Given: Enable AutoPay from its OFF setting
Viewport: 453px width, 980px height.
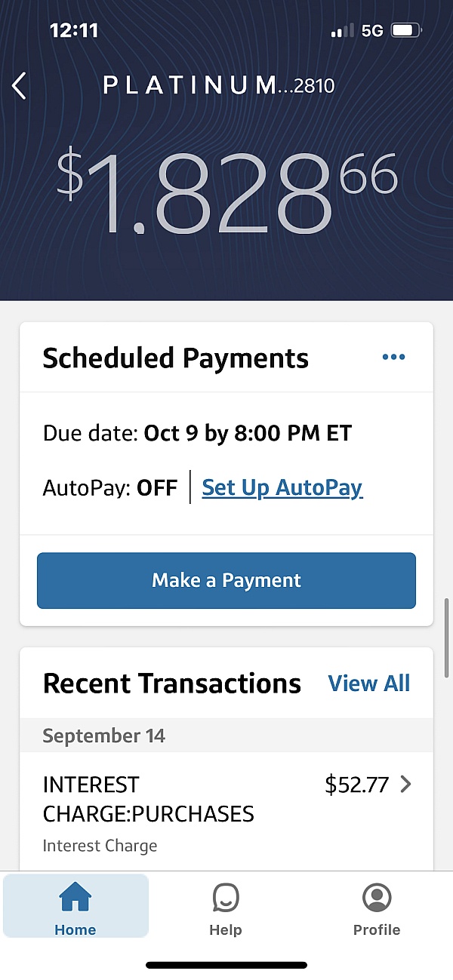Looking at the screenshot, I should (282, 487).
